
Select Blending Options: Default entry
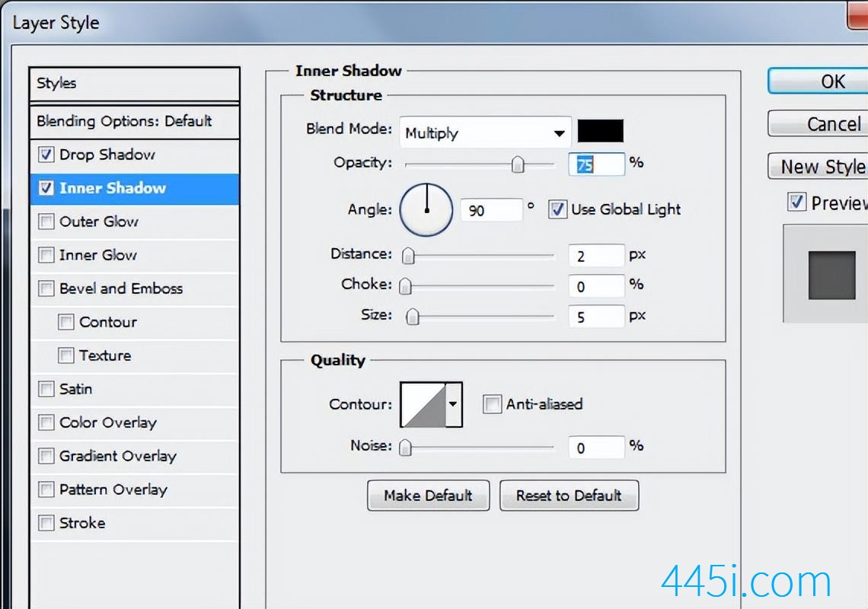click(x=135, y=121)
